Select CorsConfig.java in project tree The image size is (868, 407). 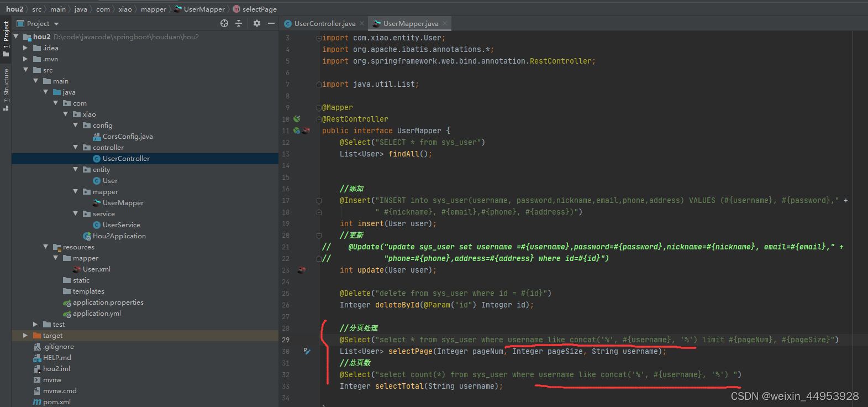[x=128, y=136]
